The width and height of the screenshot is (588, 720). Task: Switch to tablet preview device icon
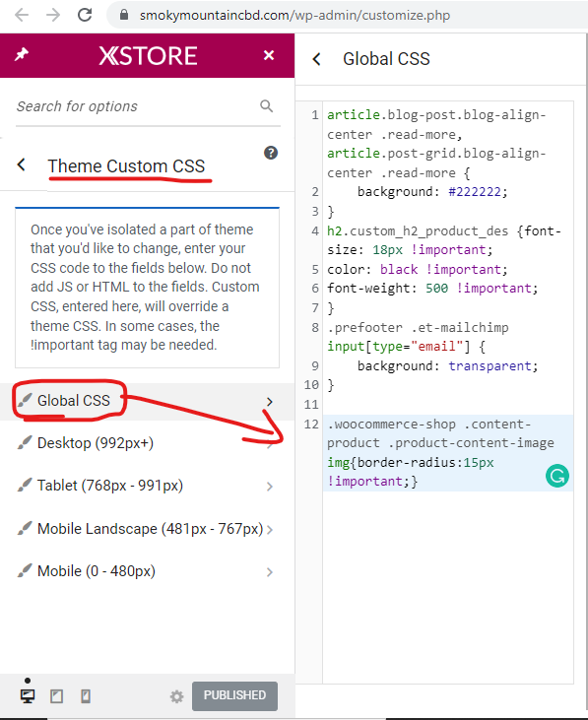pos(56,696)
